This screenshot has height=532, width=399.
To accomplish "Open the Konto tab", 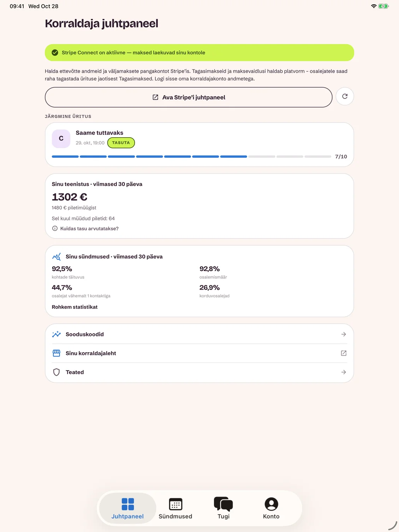I will tap(271, 508).
